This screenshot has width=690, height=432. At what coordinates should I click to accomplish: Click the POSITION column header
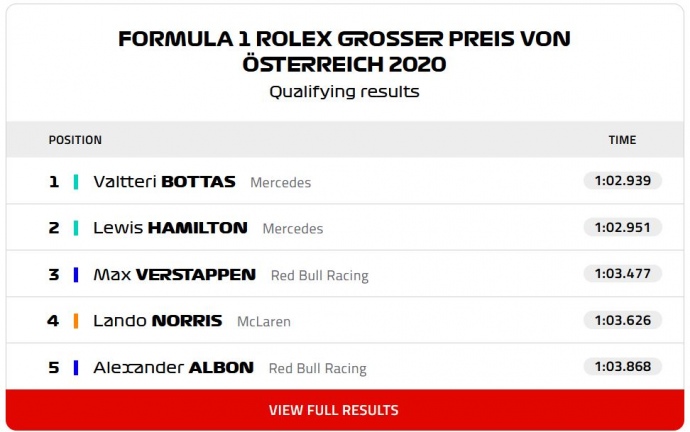[x=75, y=140]
